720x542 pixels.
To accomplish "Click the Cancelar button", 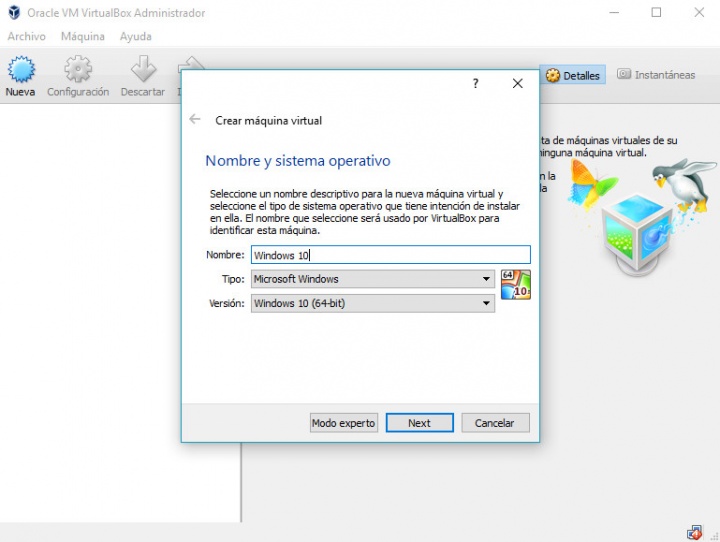I will point(495,423).
